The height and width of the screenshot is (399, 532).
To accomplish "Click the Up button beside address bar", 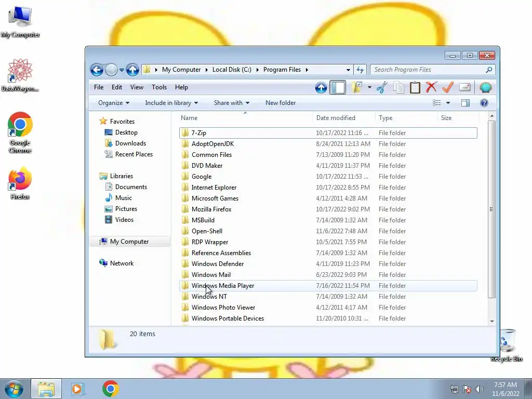I will pos(132,70).
